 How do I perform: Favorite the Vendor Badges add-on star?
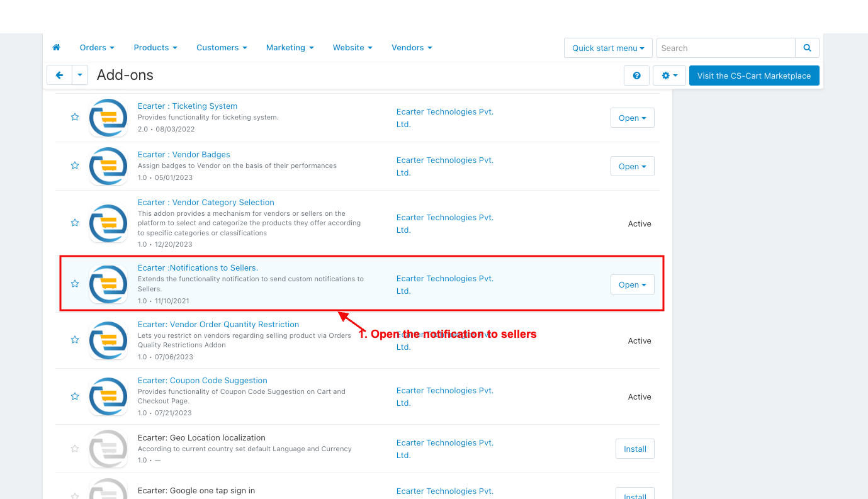coord(75,165)
